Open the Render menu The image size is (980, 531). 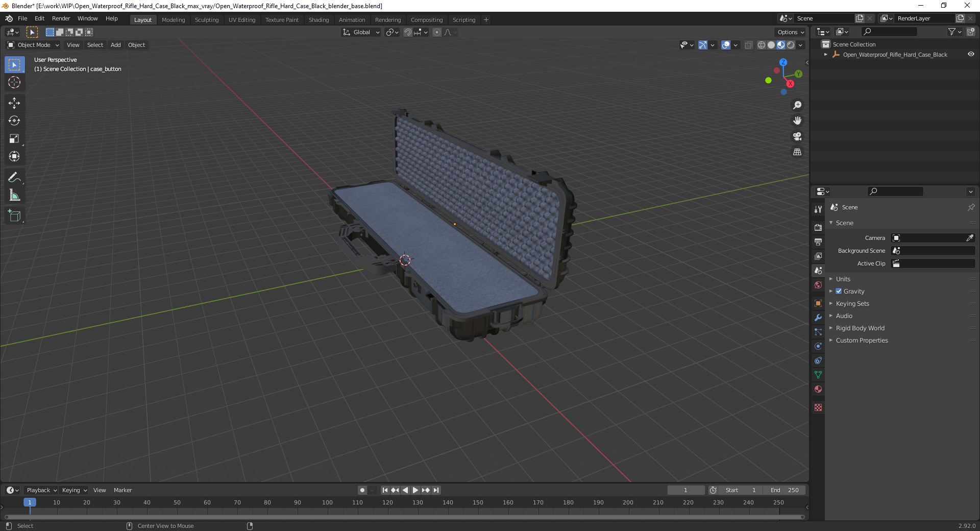coord(61,18)
